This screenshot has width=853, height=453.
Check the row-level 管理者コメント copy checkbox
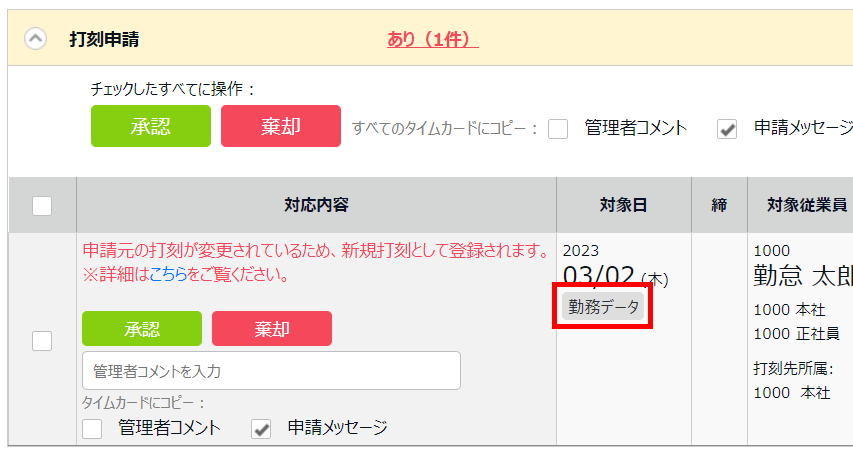point(92,429)
